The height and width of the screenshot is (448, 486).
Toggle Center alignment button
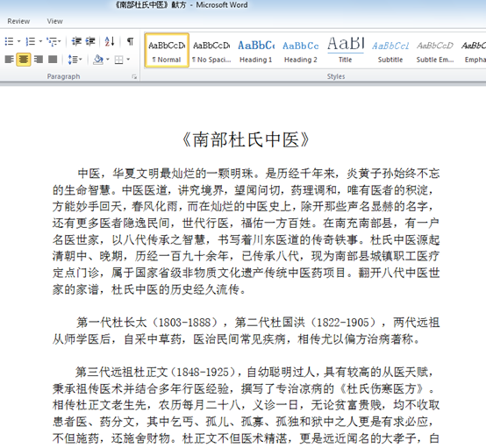24,59
